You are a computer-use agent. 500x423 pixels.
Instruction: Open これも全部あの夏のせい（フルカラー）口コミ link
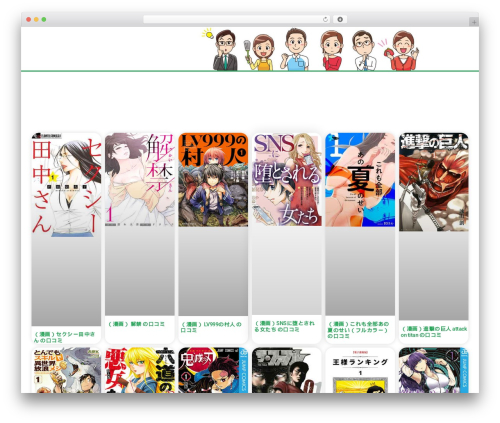(x=358, y=330)
